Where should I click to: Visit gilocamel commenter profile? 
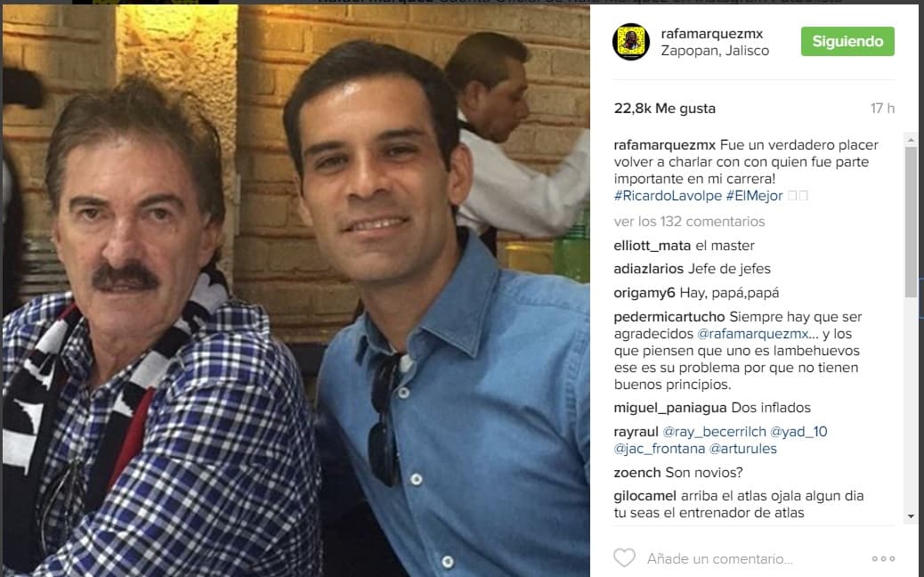click(644, 496)
